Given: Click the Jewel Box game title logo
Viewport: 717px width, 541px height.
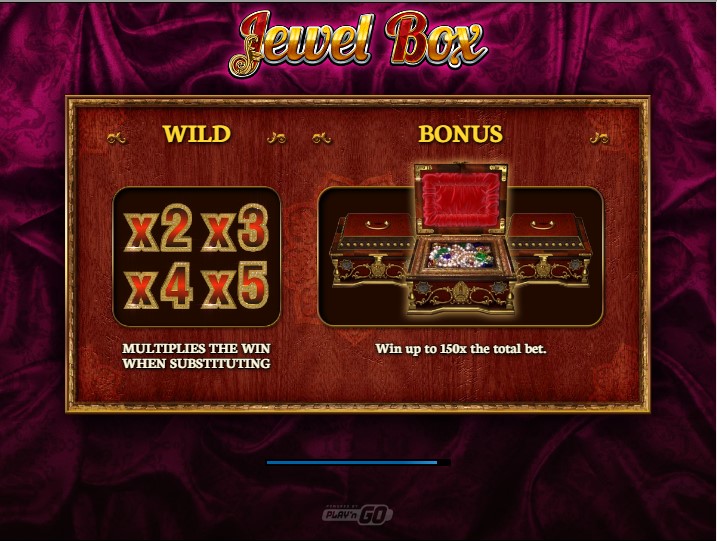Looking at the screenshot, I should pos(358,43).
